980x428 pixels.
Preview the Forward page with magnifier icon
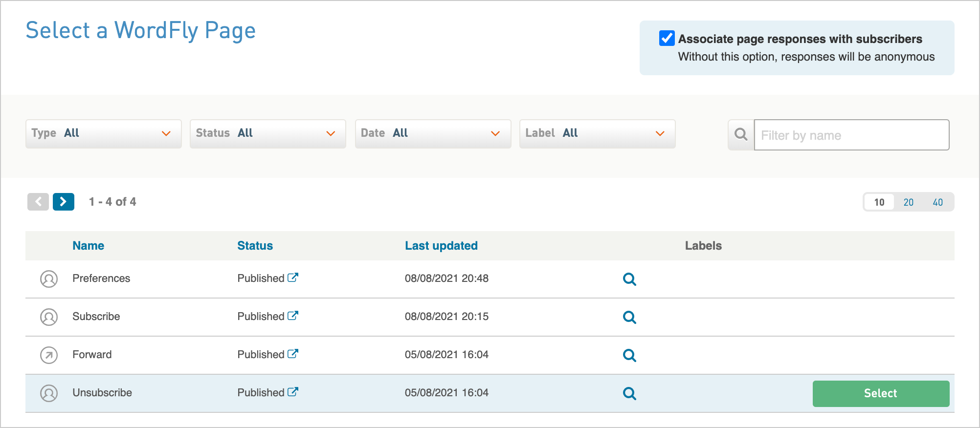629,355
